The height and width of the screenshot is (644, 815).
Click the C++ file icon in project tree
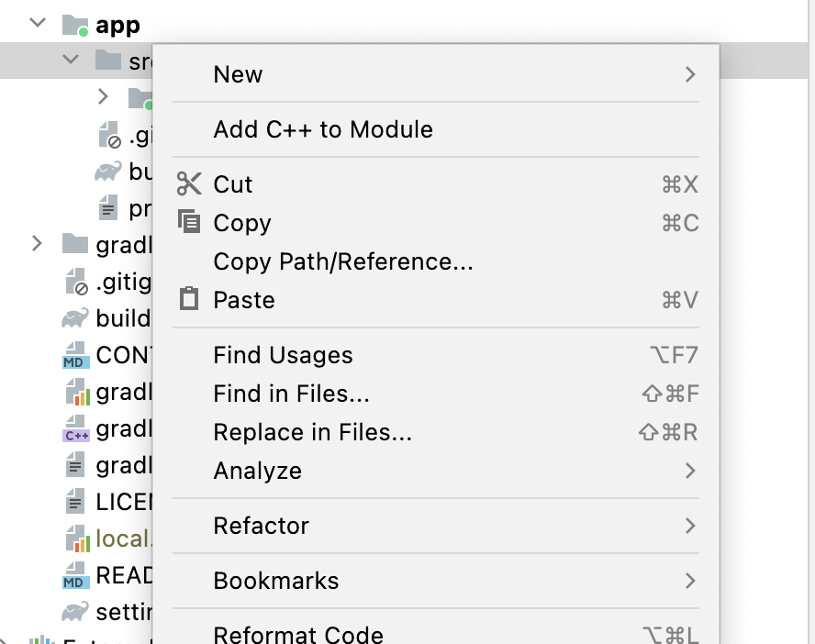coord(75,429)
